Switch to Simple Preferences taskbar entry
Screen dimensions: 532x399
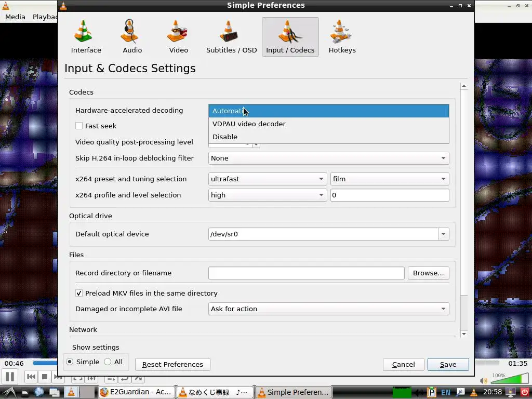294,392
